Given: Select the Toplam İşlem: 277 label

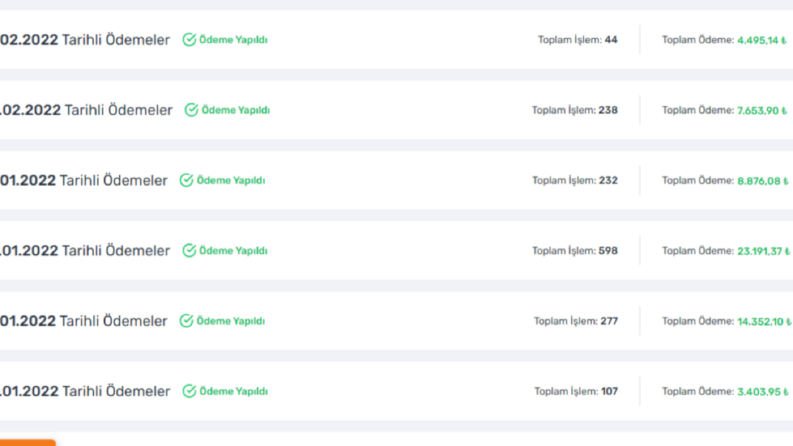Looking at the screenshot, I should [576, 321].
